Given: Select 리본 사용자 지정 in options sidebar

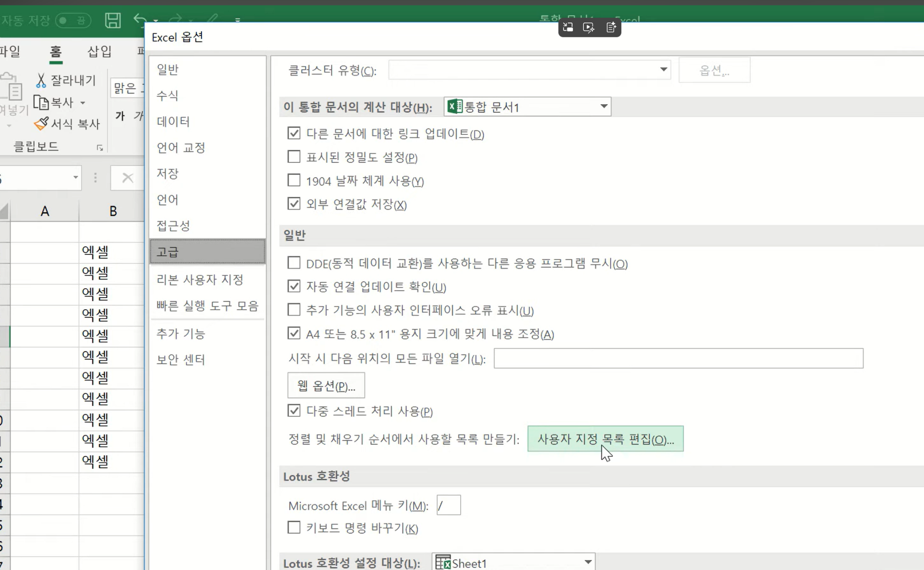Looking at the screenshot, I should (x=200, y=280).
